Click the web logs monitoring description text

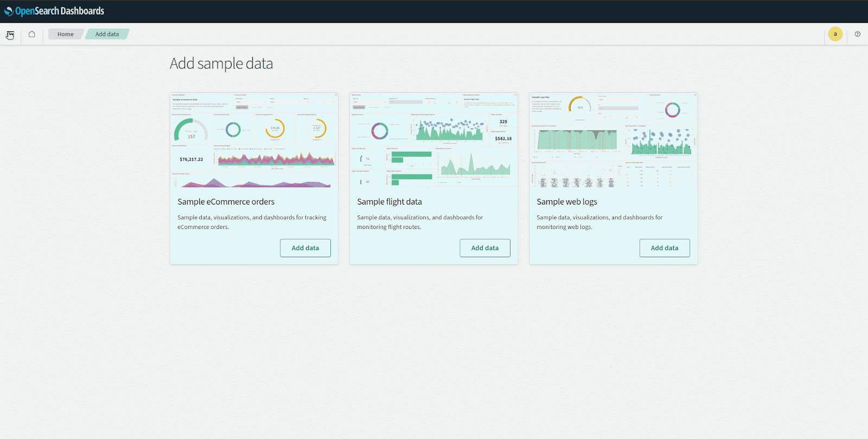[599, 222]
